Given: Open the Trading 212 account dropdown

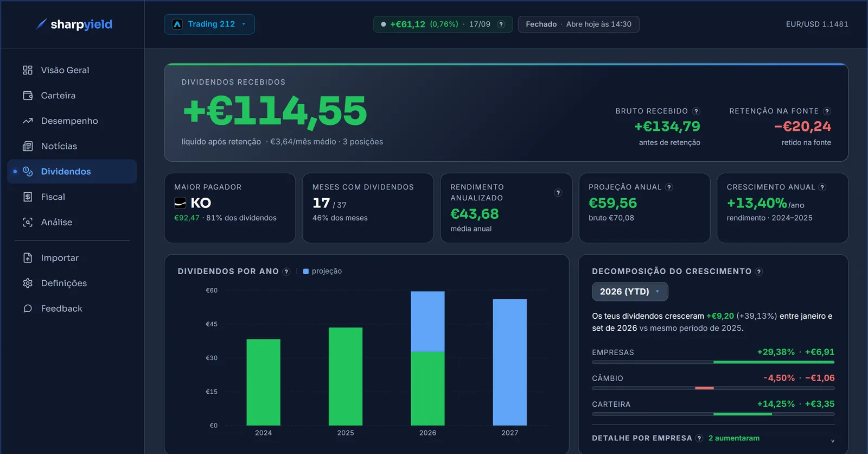Looking at the screenshot, I should (x=209, y=24).
